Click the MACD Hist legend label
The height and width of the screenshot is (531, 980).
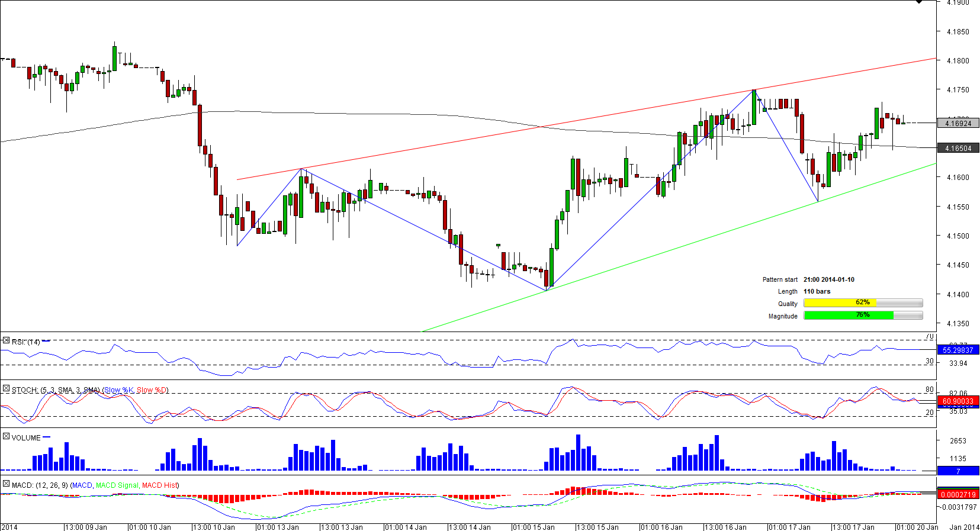coord(160,485)
